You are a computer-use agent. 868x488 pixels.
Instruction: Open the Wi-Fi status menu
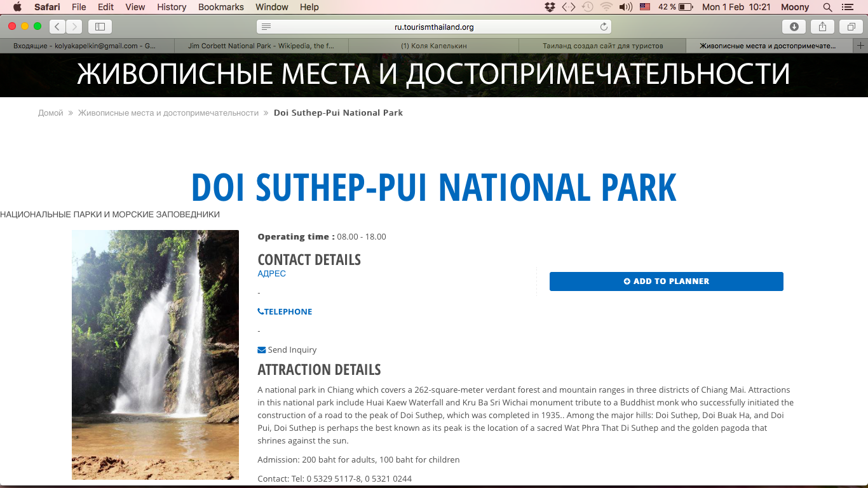pyautogui.click(x=606, y=7)
